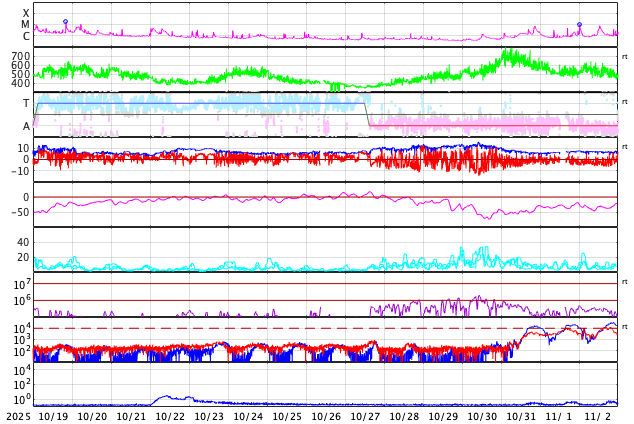Click the 10/27 date label
The width and height of the screenshot is (634, 424).
365,416
